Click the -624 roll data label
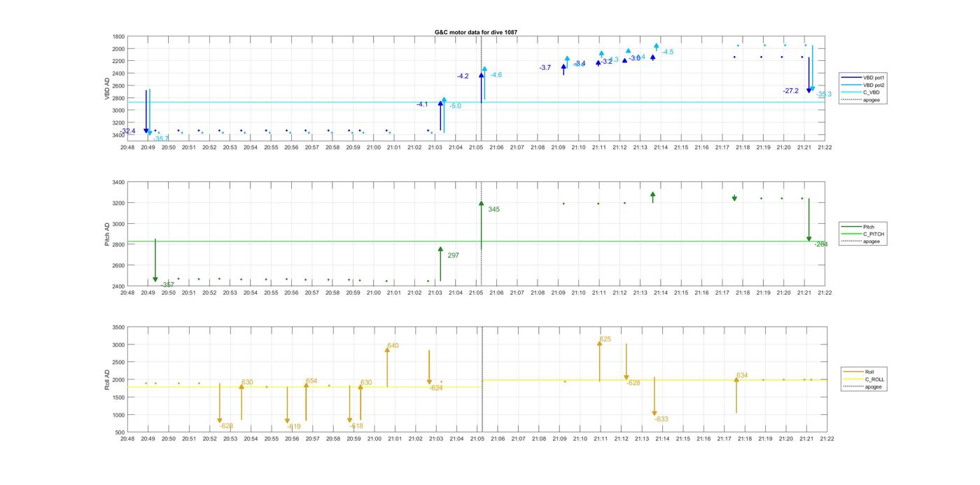The height and width of the screenshot is (485, 980). [436, 388]
